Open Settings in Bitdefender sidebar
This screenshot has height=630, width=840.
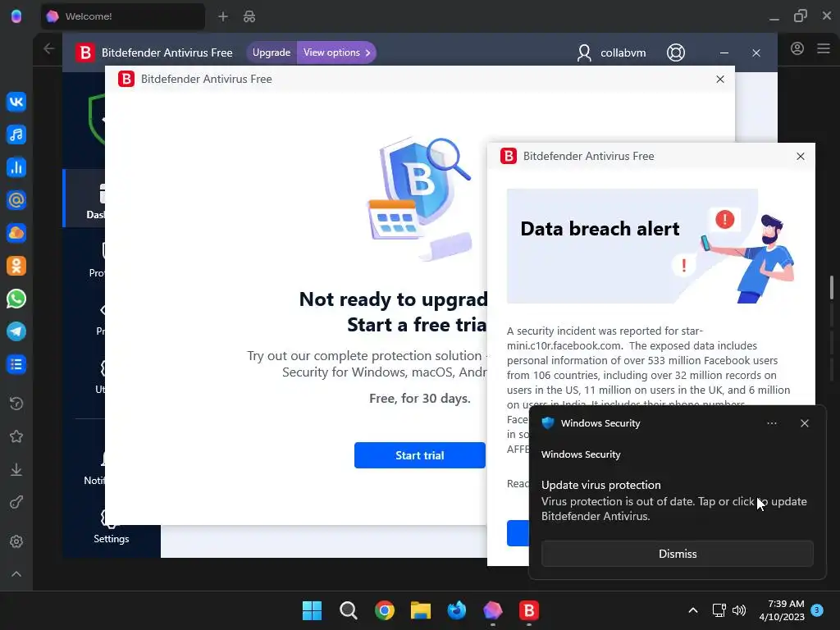click(112, 526)
